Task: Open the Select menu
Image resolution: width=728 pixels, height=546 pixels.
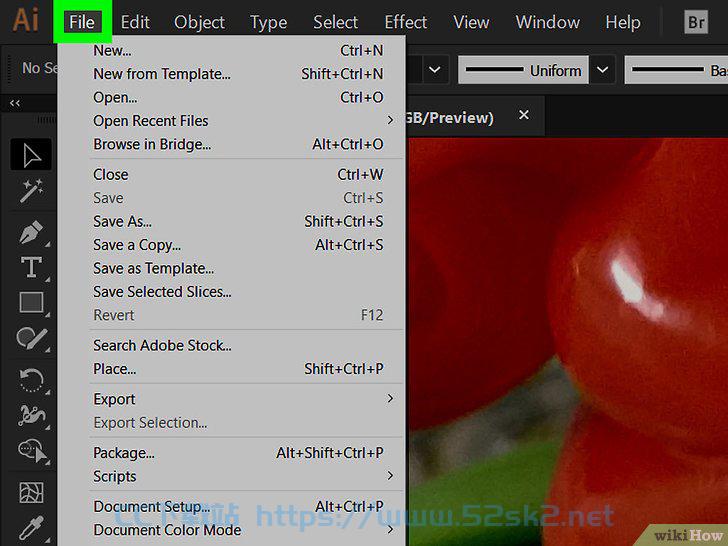Action: [x=335, y=22]
